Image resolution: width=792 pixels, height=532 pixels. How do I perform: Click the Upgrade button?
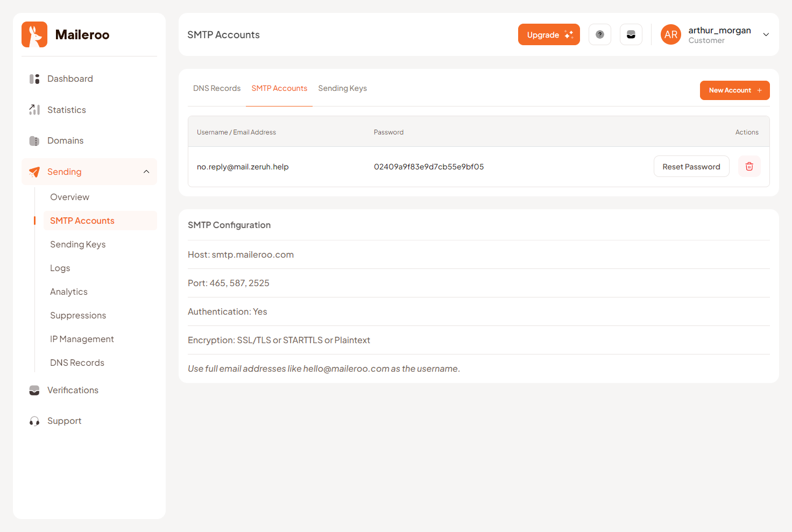[x=549, y=34]
